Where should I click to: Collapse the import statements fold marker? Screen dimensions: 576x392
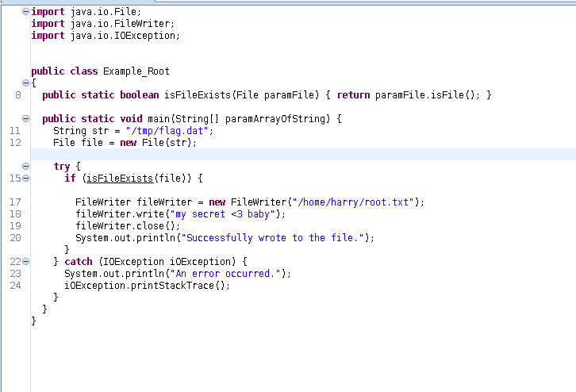click(x=26, y=12)
